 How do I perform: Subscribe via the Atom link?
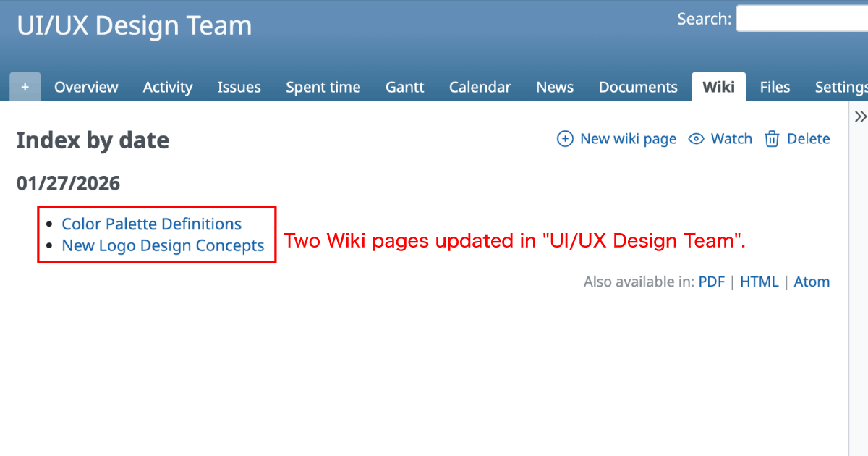point(812,282)
